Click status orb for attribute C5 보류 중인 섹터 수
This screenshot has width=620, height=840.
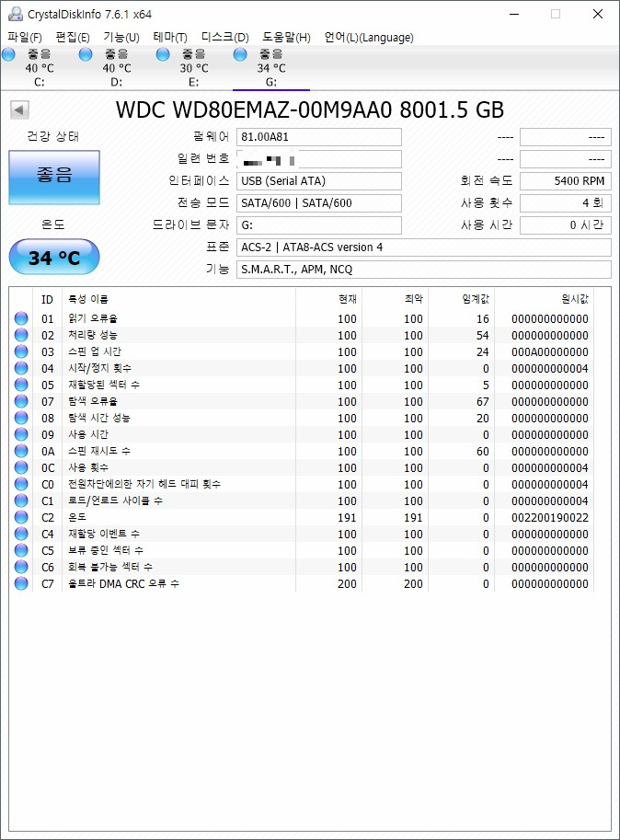point(21,551)
